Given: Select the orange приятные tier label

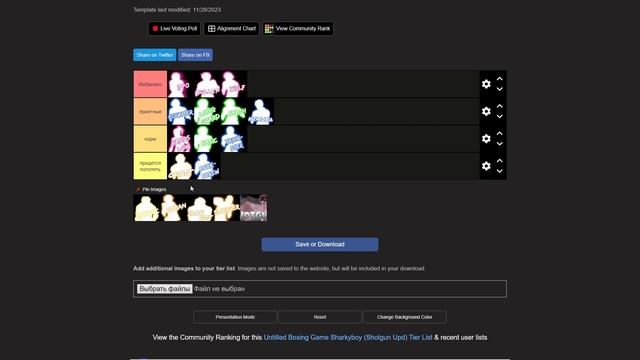Looking at the screenshot, I should coord(150,111).
